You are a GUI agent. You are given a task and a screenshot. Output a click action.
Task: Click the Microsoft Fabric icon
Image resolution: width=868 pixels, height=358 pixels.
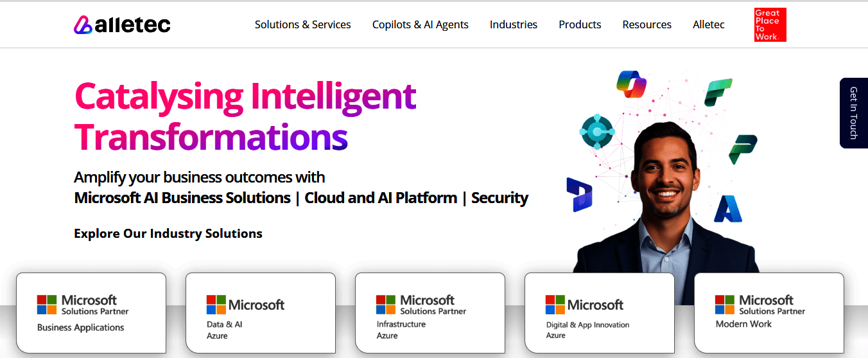click(x=718, y=92)
